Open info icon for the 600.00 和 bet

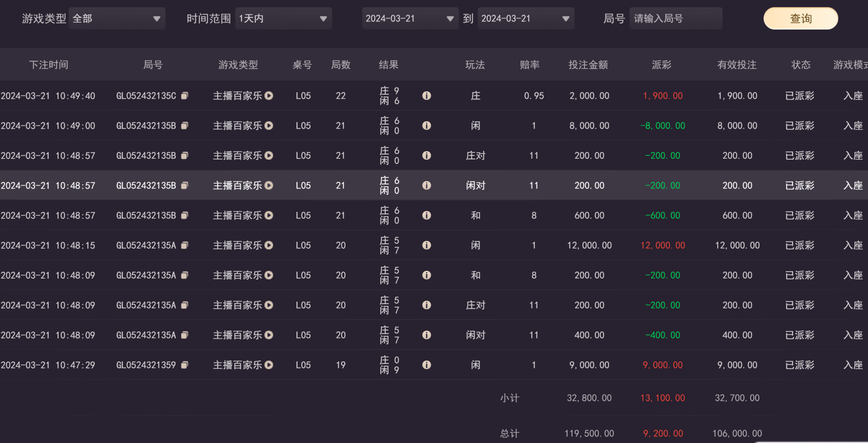(426, 216)
